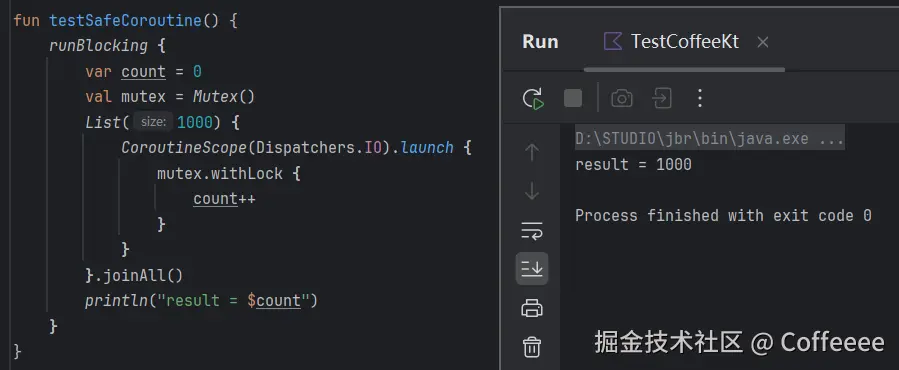Click the down arrow stack trace icon
899x370 pixels.
532,190
